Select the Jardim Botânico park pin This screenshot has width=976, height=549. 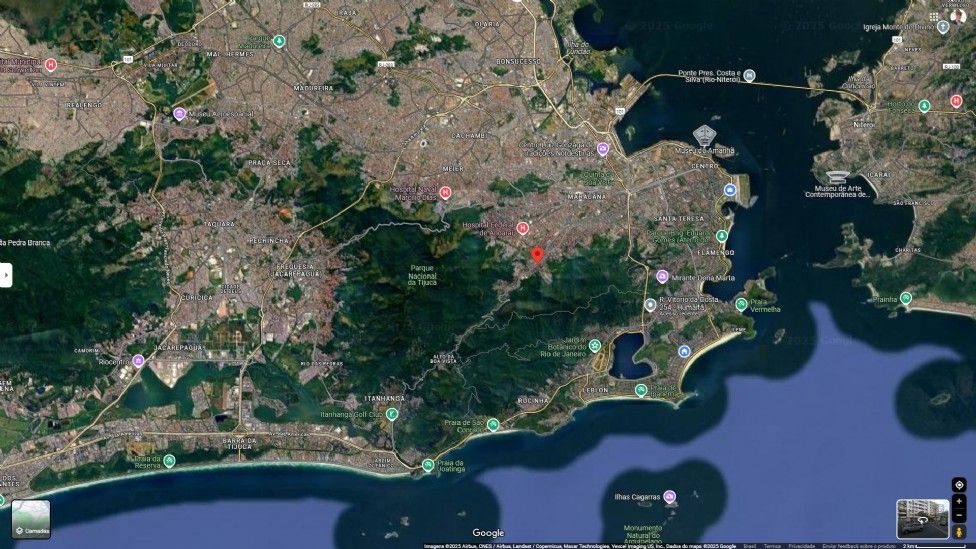[595, 345]
